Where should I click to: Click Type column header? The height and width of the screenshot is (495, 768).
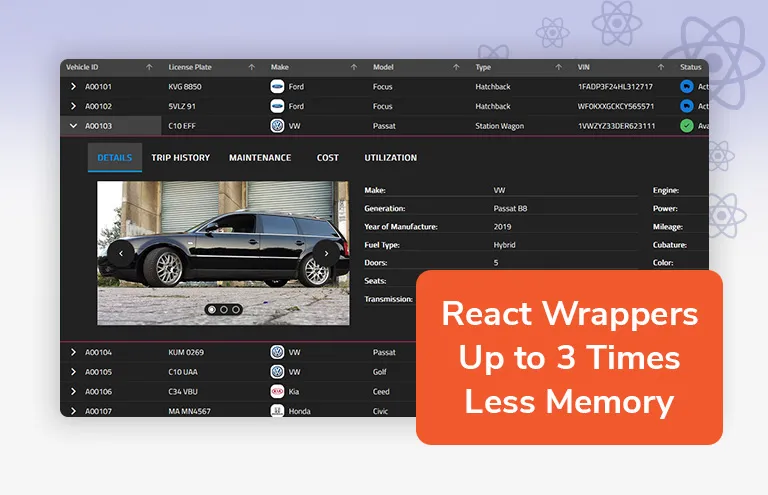point(483,67)
